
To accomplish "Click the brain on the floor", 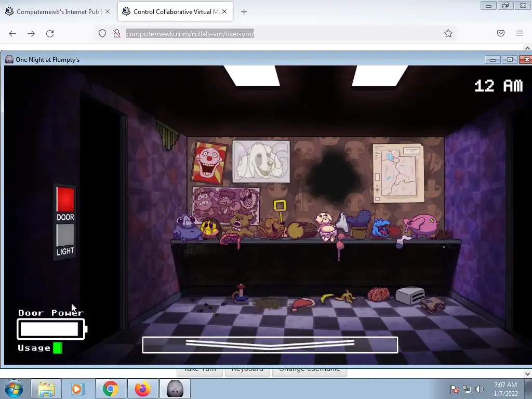I will pos(378,294).
